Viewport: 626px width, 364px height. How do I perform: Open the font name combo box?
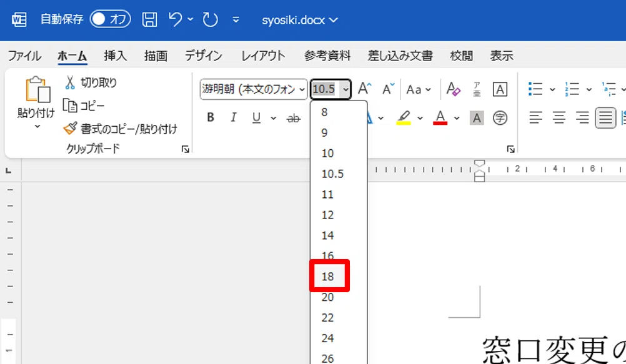(x=254, y=89)
